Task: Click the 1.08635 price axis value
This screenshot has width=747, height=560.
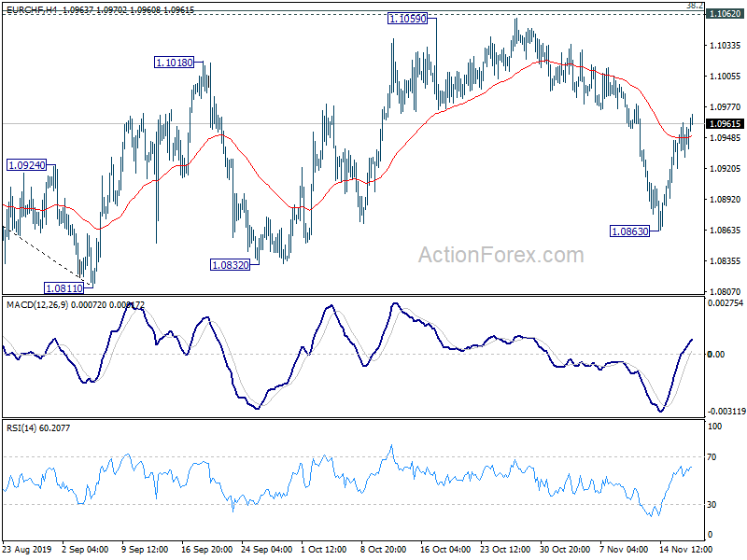Action: [x=726, y=231]
